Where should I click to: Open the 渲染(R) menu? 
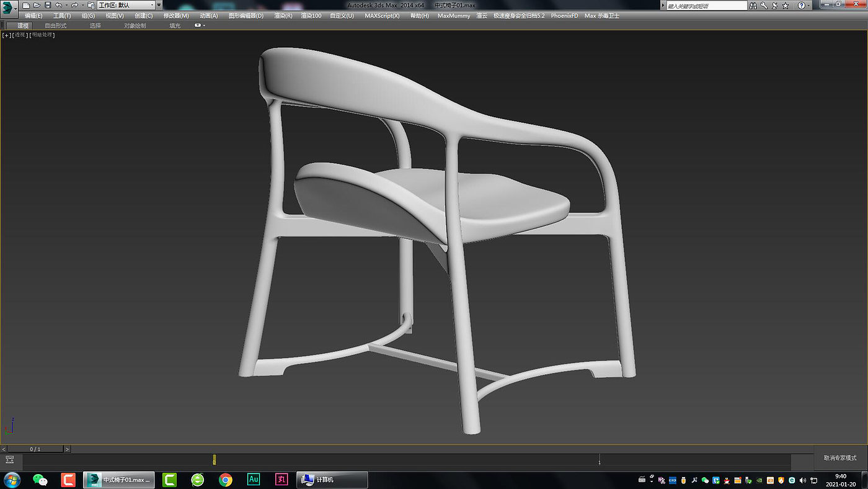[283, 16]
